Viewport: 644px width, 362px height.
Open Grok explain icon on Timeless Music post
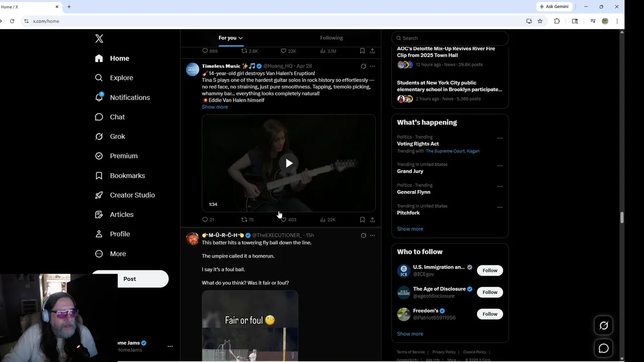(363, 66)
